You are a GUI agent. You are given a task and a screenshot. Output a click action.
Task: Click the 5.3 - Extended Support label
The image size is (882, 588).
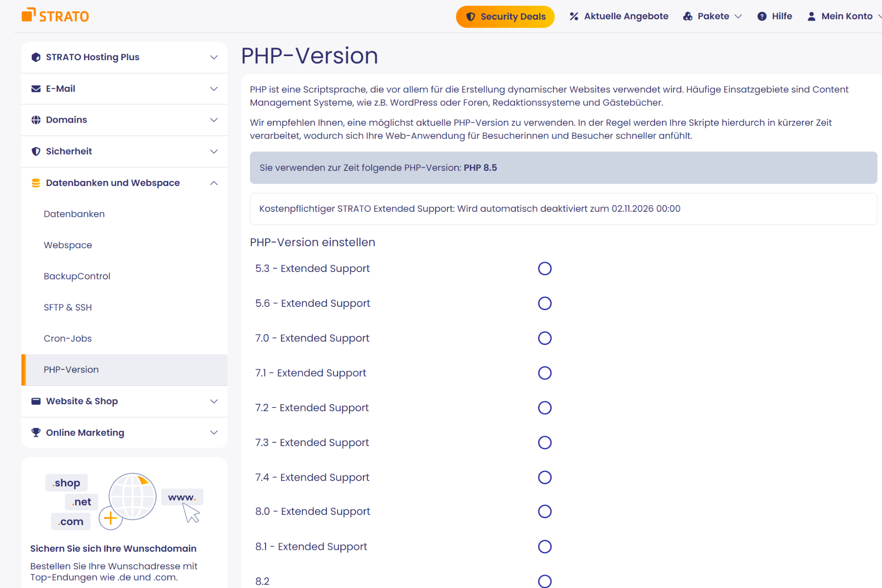(x=312, y=268)
